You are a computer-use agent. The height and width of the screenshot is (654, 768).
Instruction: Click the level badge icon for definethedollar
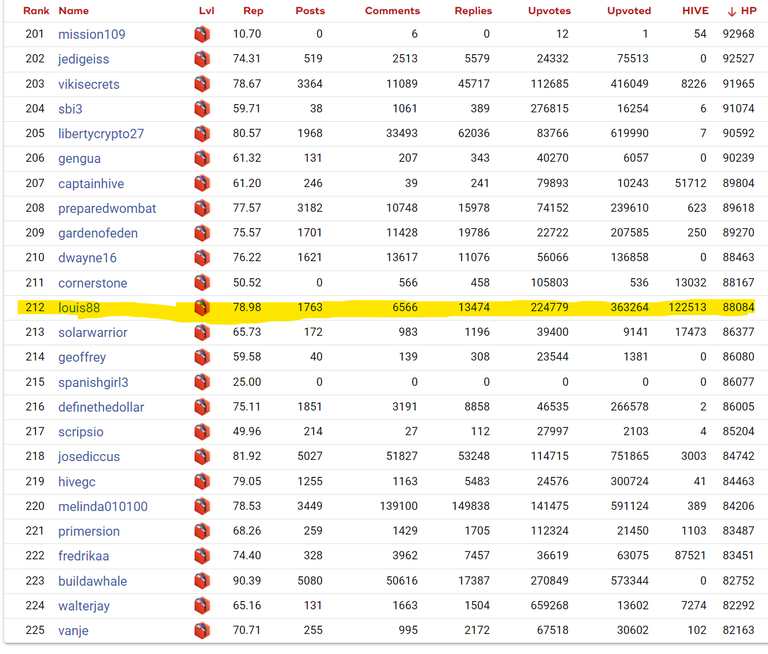pyautogui.click(x=202, y=407)
